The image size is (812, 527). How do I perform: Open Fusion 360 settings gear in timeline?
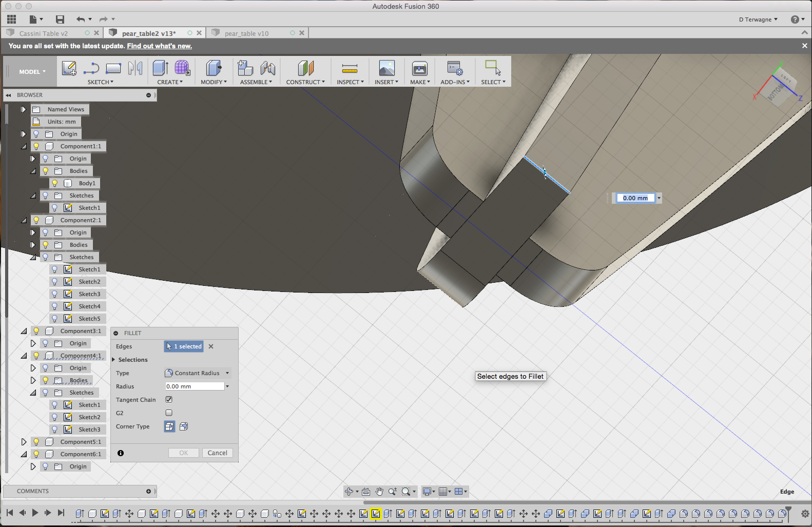[805, 513]
